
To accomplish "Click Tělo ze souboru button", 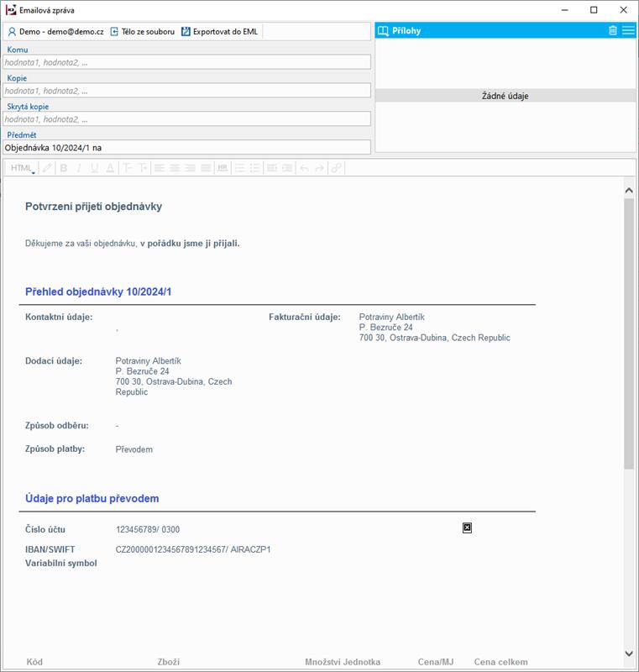I will click(143, 32).
